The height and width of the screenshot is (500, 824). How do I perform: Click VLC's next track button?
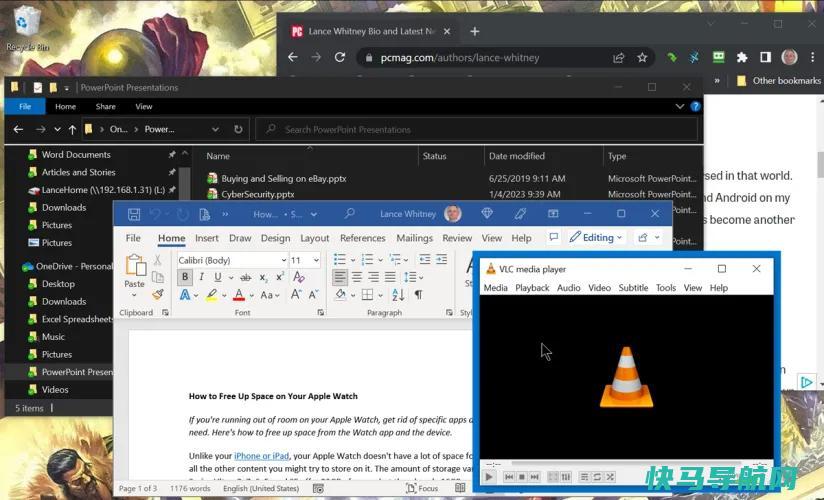(x=534, y=477)
